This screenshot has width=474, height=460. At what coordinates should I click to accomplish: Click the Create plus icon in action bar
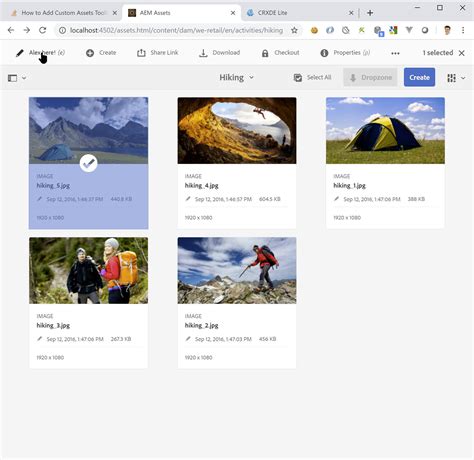[90, 53]
